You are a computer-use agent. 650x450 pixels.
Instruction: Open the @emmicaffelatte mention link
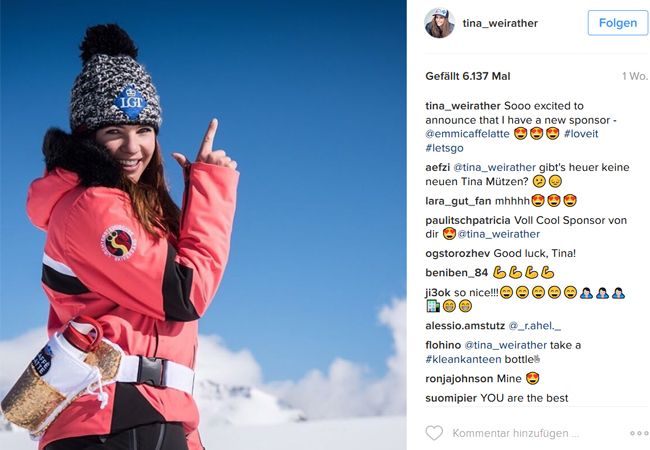467,134
